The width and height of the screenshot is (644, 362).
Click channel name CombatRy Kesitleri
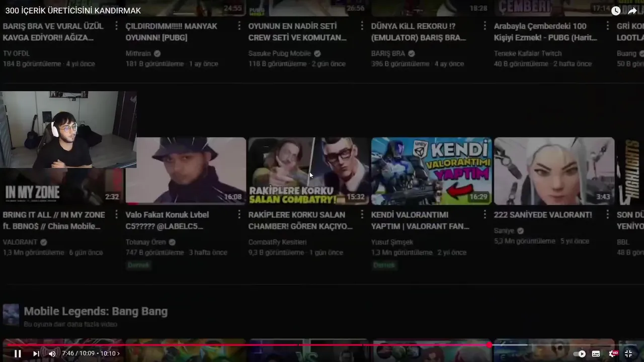click(277, 242)
